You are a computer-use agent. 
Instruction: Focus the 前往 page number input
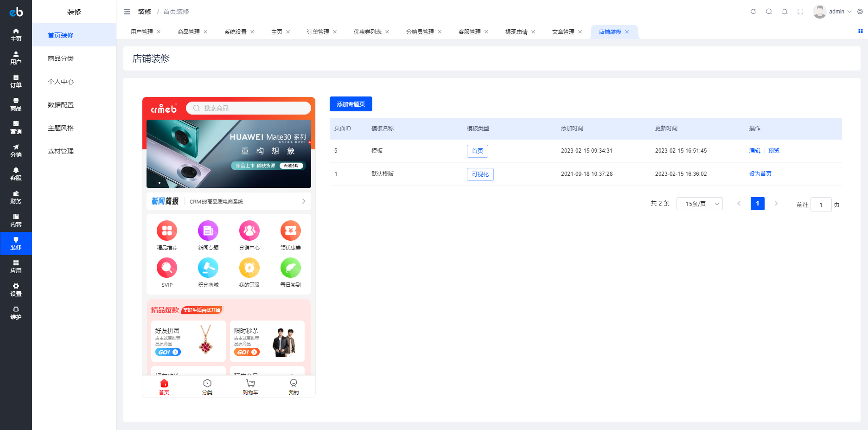pyautogui.click(x=821, y=205)
